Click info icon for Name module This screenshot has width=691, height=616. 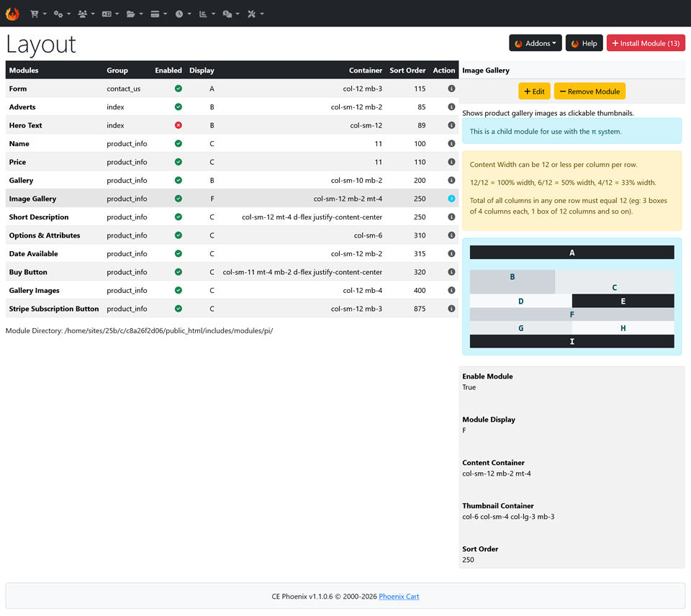tap(451, 144)
